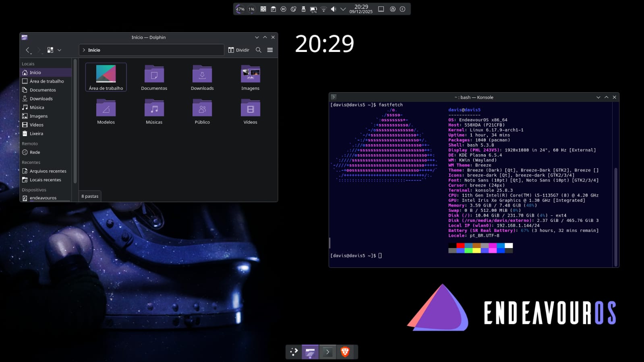Click the 20:29 clock in the top panel

coord(361,9)
